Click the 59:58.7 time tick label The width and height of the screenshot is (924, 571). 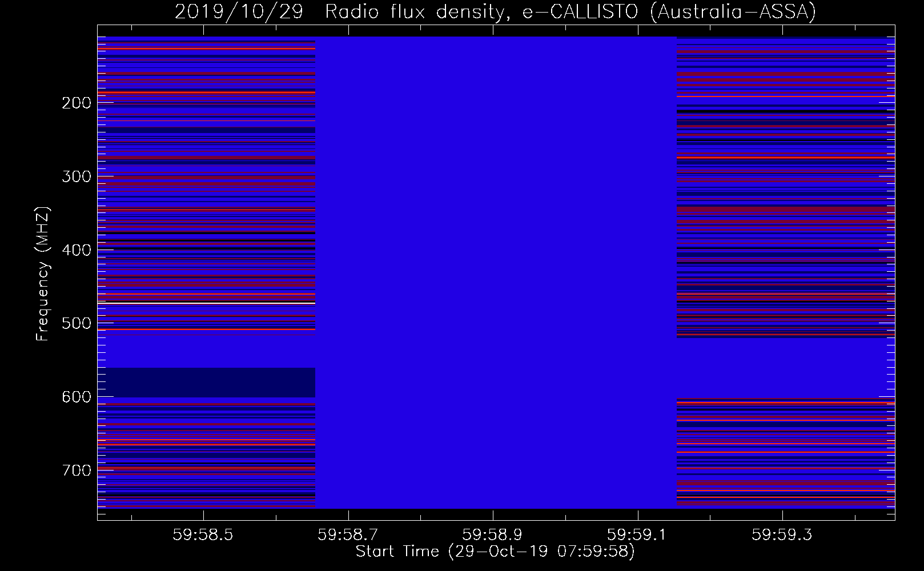coord(348,535)
